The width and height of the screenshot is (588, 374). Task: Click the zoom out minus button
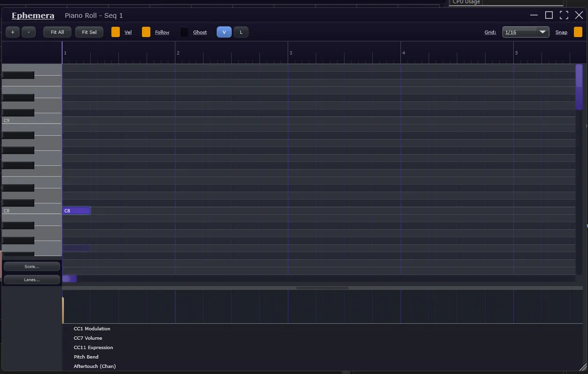click(x=29, y=32)
